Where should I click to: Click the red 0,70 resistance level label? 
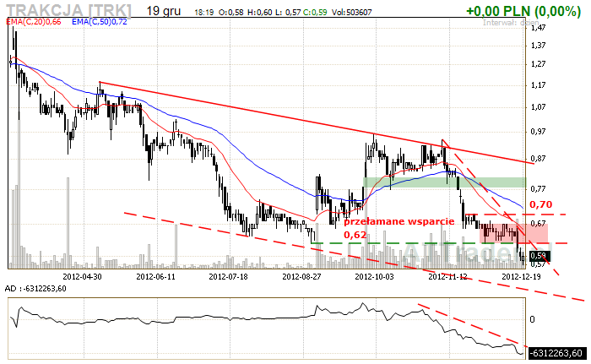point(541,204)
